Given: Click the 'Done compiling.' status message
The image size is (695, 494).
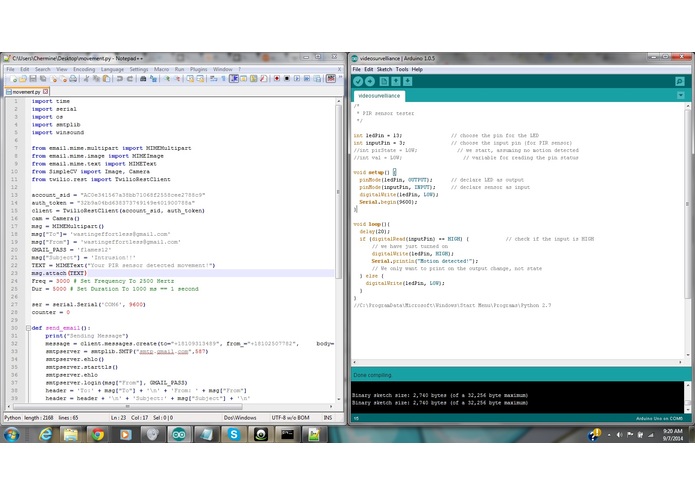Looking at the screenshot, I should [x=372, y=375].
